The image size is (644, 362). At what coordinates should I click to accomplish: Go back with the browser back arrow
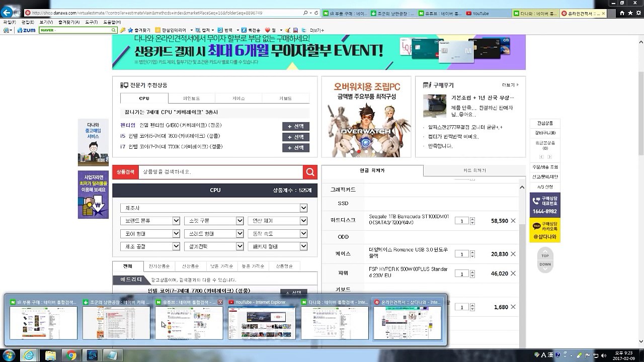[x=7, y=13]
